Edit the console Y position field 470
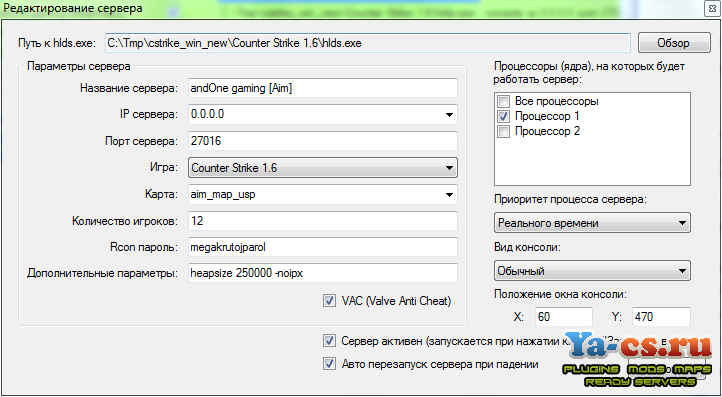This screenshot has height=397, width=722. click(661, 317)
